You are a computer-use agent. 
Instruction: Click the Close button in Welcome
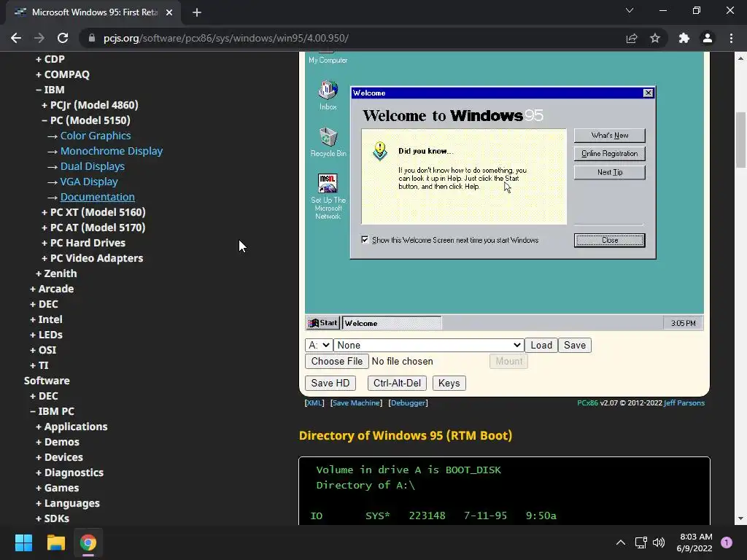[x=609, y=240]
